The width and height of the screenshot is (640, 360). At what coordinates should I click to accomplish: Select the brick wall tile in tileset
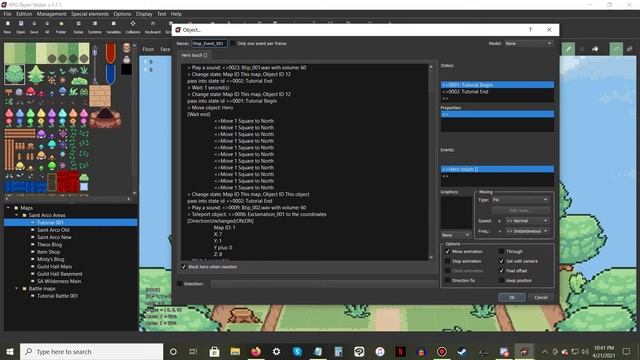pos(100,96)
